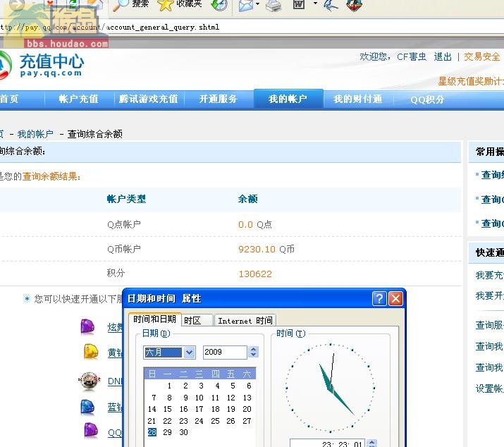This screenshot has height=447, width=504.
Task: Click the yellow diamond service icon
Action: click(x=91, y=351)
